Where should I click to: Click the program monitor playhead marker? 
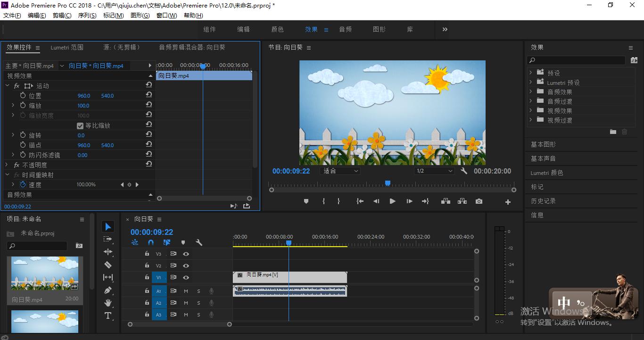click(x=388, y=183)
